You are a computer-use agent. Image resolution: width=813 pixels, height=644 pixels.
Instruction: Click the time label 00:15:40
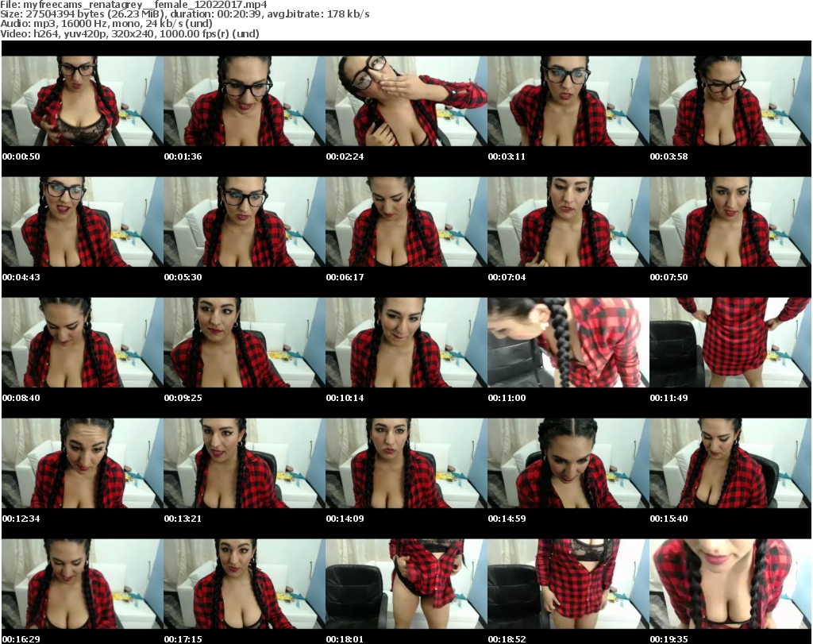click(669, 519)
